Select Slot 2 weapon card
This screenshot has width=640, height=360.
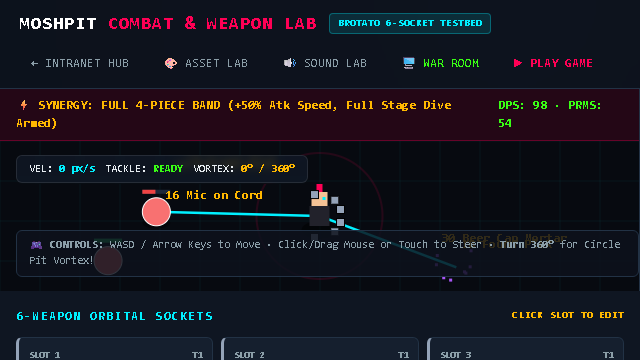click(320, 349)
